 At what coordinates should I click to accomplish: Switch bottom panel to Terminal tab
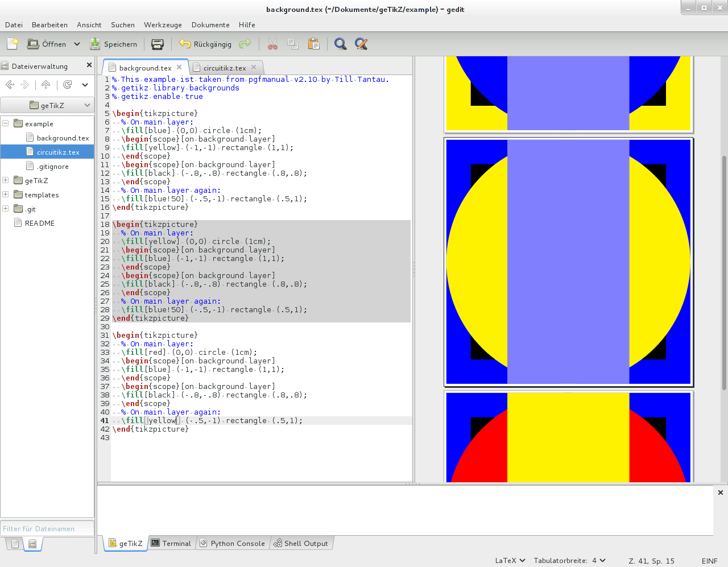click(x=171, y=543)
